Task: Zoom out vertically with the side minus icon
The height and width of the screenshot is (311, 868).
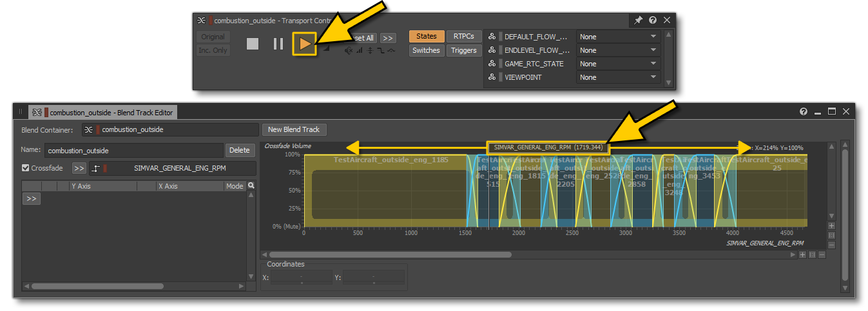Action: pos(831,245)
